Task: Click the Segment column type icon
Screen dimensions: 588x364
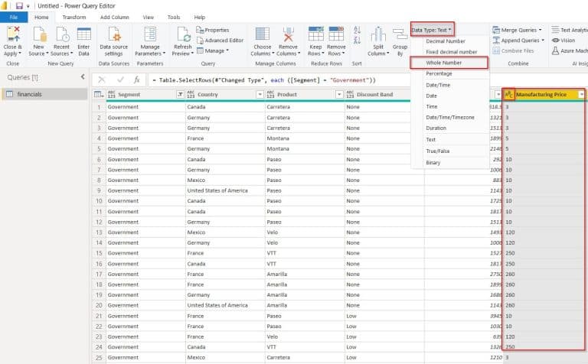Action: (x=112, y=94)
